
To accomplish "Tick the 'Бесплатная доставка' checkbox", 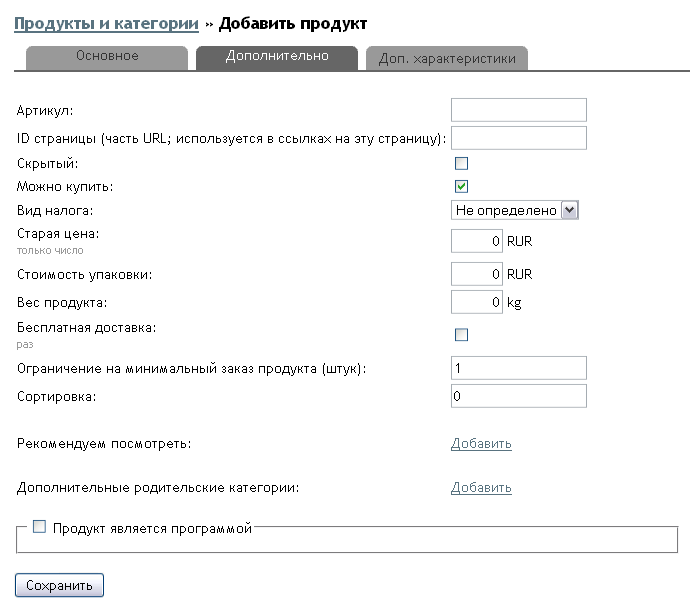I will click(x=462, y=334).
